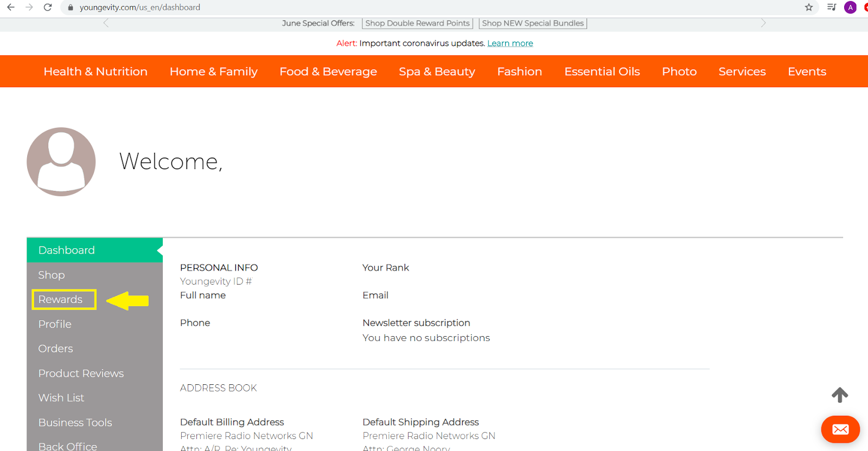Show previous special offer with left chevron
The height and width of the screenshot is (451, 868).
(106, 23)
